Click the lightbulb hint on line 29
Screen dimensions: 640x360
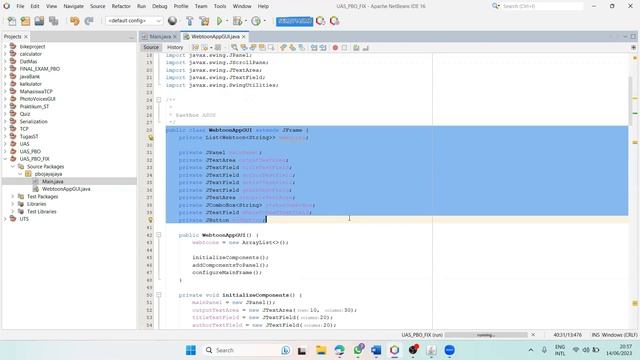(151, 138)
